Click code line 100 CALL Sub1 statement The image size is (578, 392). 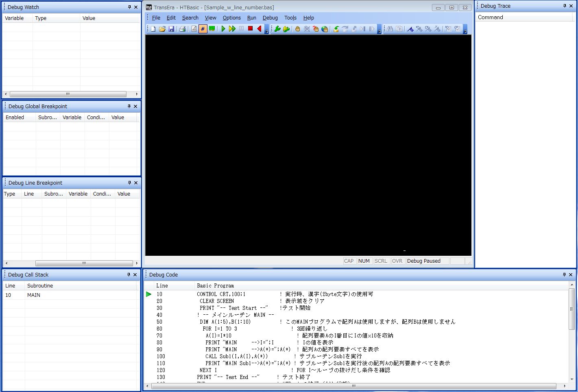coord(236,356)
